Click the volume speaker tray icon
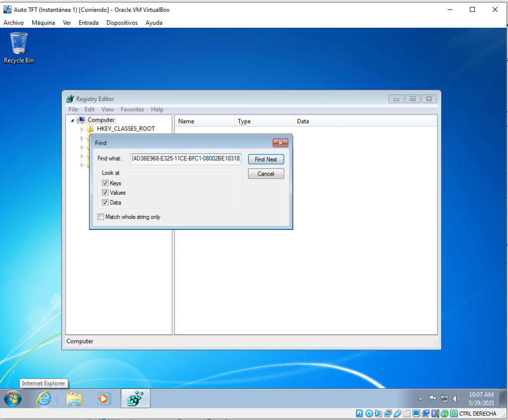 pos(456,398)
